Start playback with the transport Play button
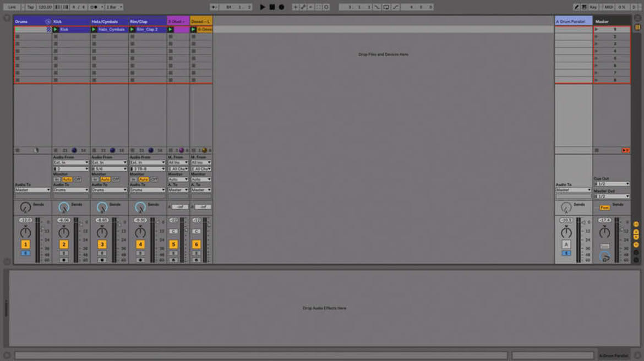The height and width of the screenshot is (361, 644). coord(263,7)
